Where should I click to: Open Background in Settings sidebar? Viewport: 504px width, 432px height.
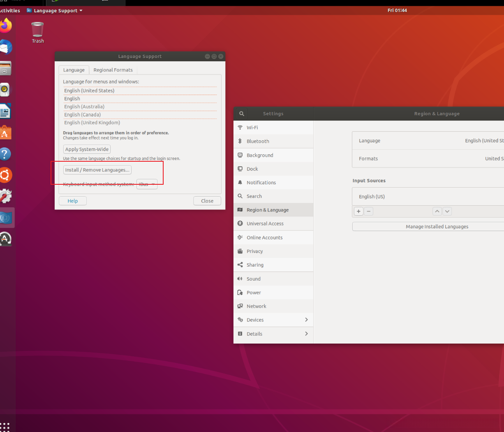pos(273,155)
